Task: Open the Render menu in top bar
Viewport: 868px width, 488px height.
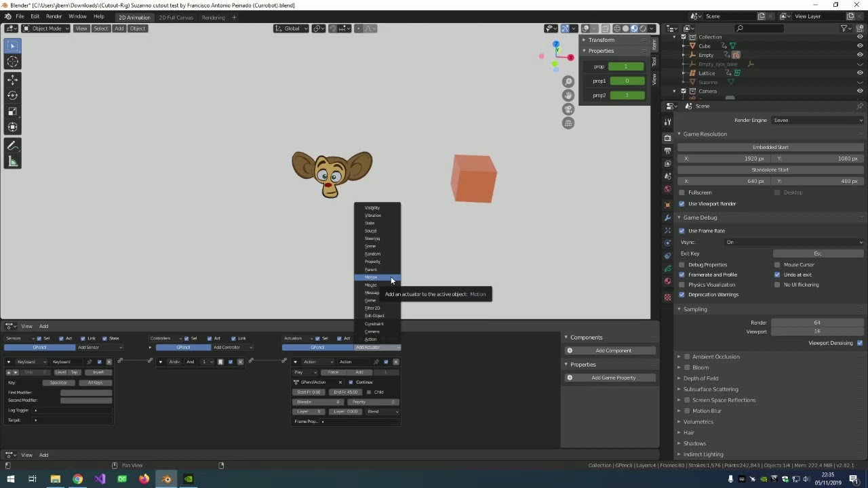Action: tap(54, 17)
